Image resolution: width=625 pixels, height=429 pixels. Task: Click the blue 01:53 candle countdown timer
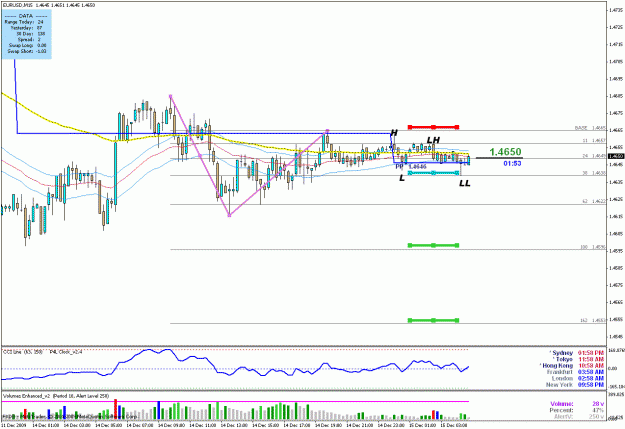(512, 163)
